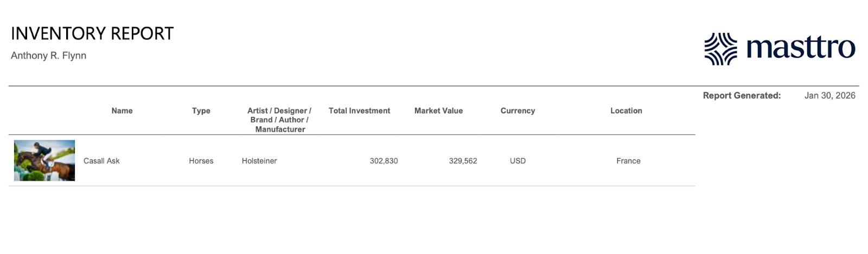The image size is (868, 254).
Task: Click the Jan 30, 2026 report date
Action: pyautogui.click(x=829, y=96)
